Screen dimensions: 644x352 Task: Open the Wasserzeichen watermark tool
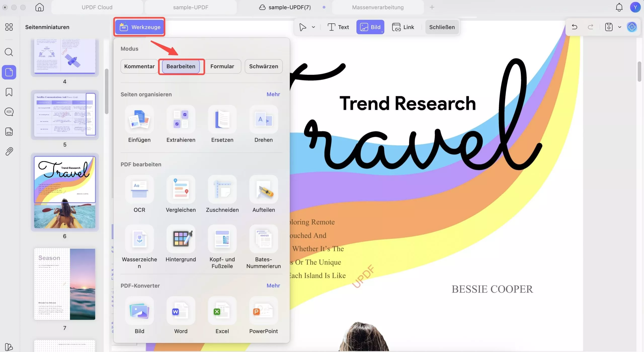coord(139,239)
